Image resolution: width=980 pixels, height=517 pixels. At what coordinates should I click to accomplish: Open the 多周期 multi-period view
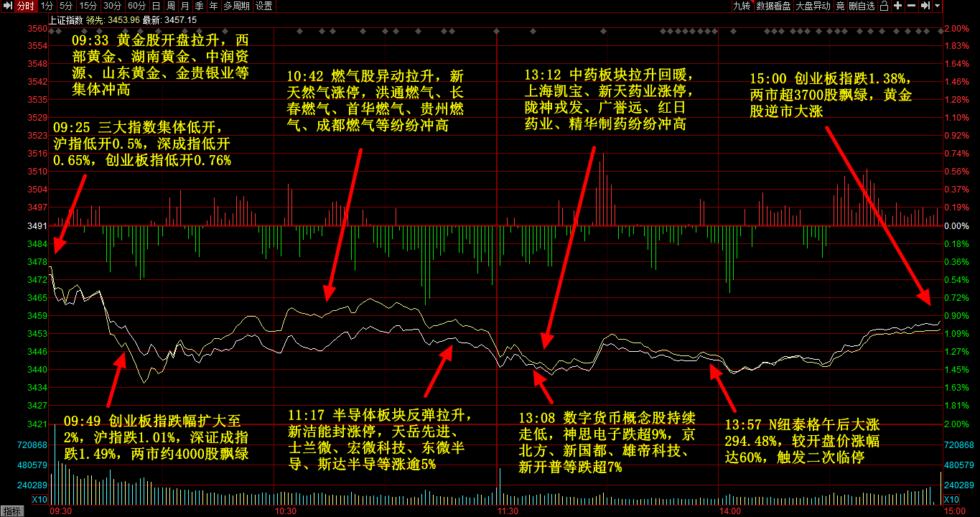pos(236,6)
